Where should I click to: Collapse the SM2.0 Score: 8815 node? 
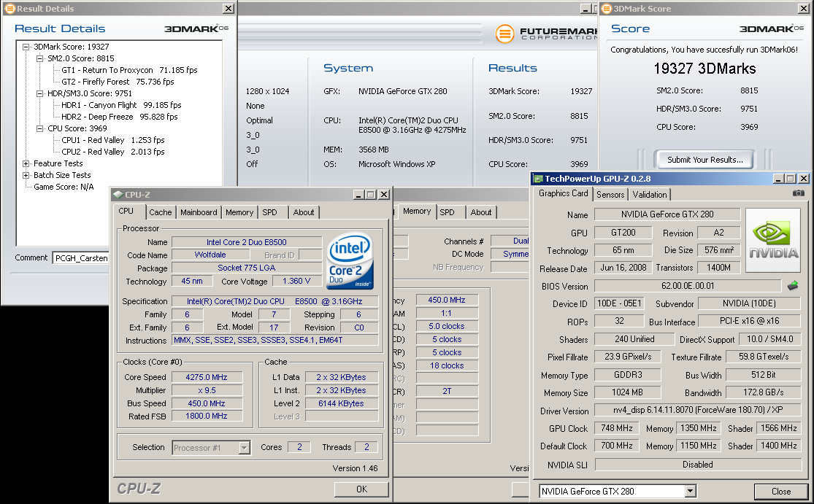pos(39,58)
